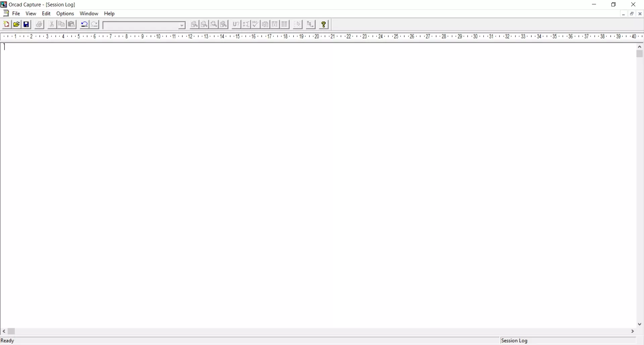Click the Paste clipboard icon
This screenshot has height=345, width=644.
click(x=71, y=24)
